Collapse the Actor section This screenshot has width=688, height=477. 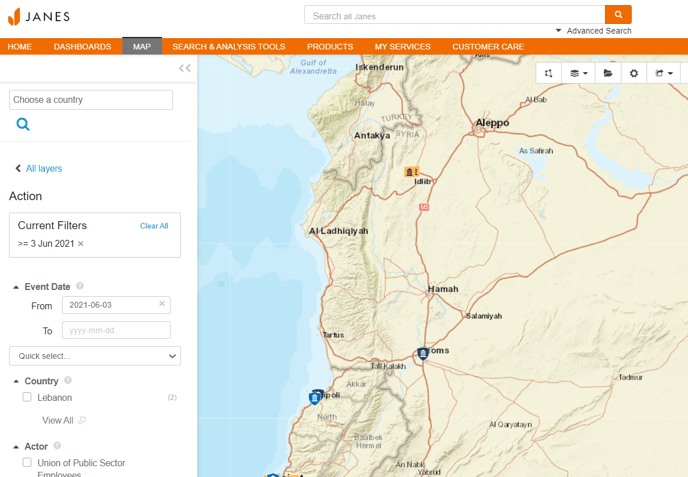pos(16,447)
